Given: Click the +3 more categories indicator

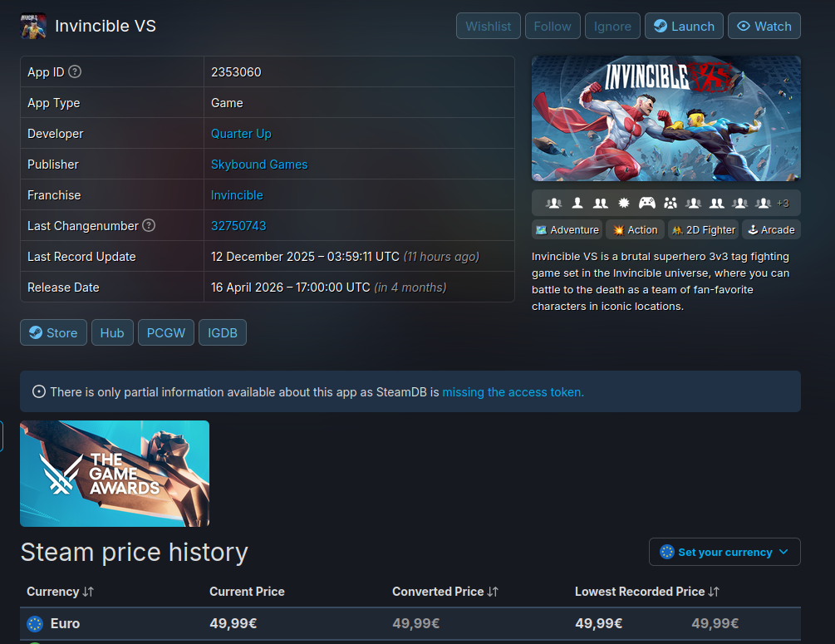Looking at the screenshot, I should tap(783, 203).
